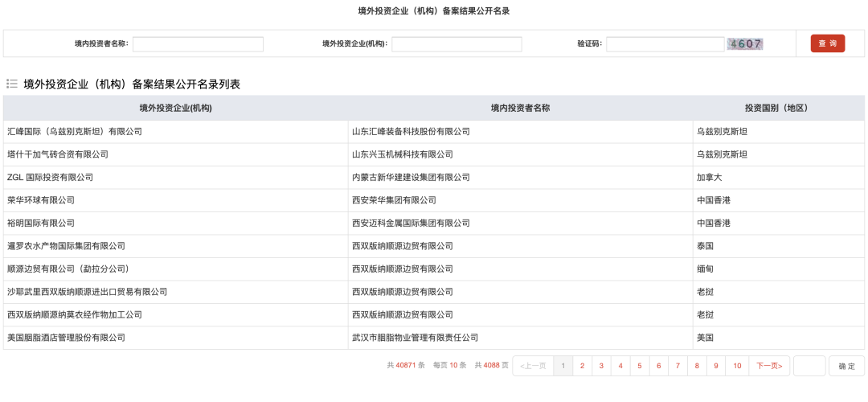Select 美国胭脂酒店管理股份有限公司 cell
This screenshot has height=402, width=868.
(x=175, y=338)
